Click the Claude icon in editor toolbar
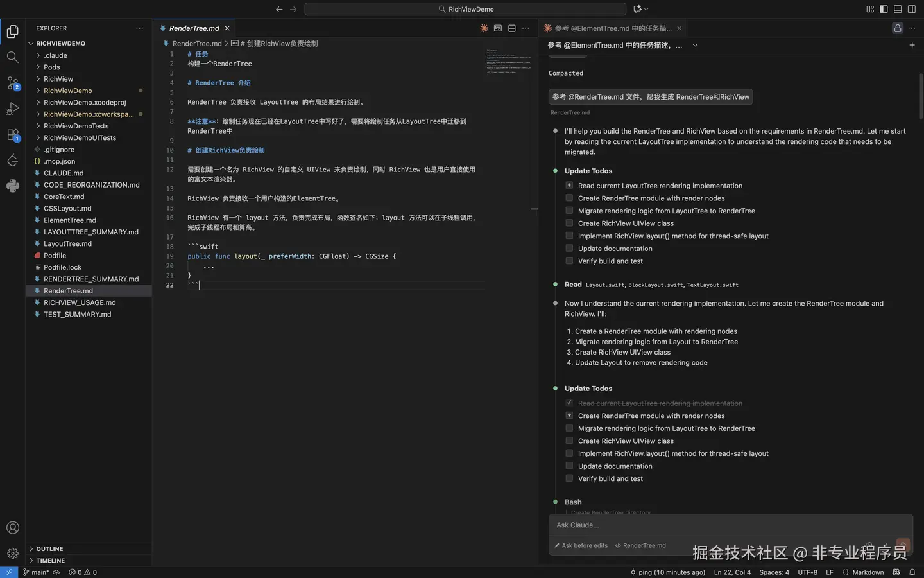924x578 pixels. (484, 28)
